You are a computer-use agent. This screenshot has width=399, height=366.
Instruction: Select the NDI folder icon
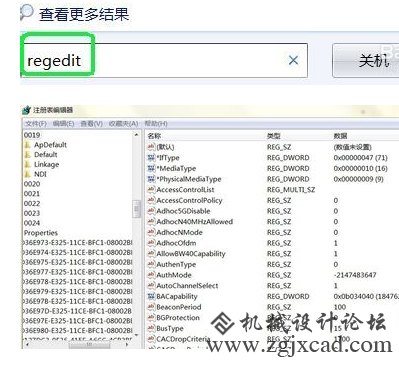coord(28,174)
